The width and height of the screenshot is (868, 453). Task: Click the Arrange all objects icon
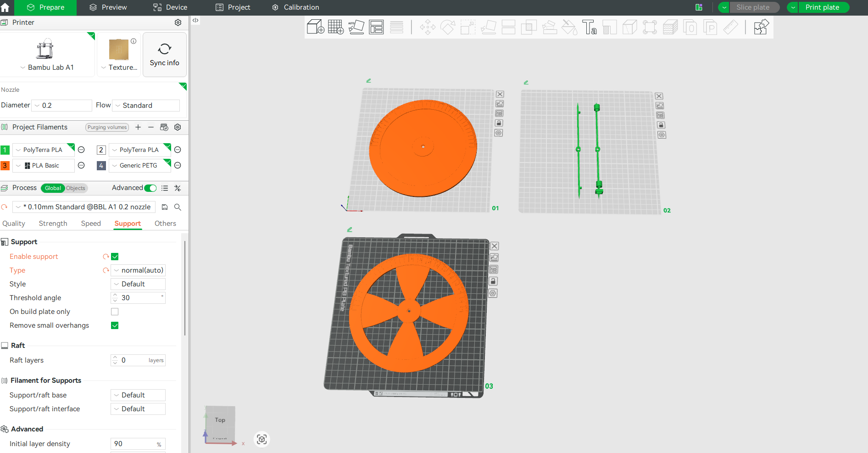pyautogui.click(x=376, y=27)
